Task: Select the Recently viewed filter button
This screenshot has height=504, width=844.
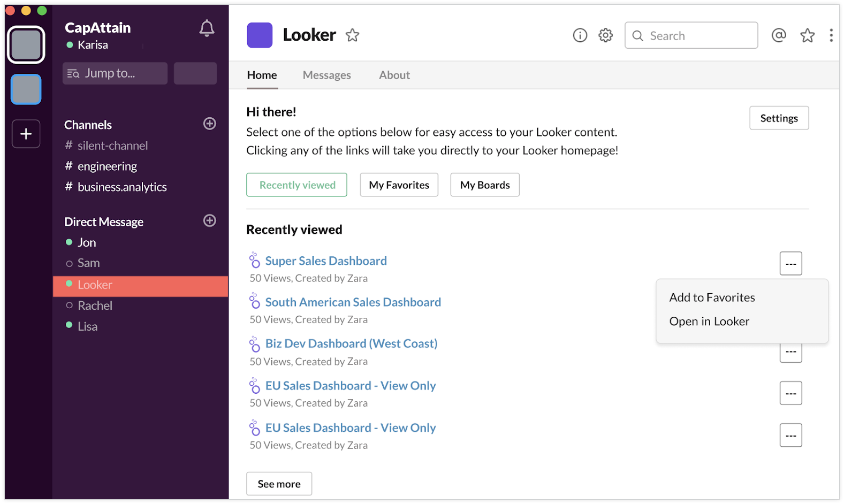Action: (296, 185)
